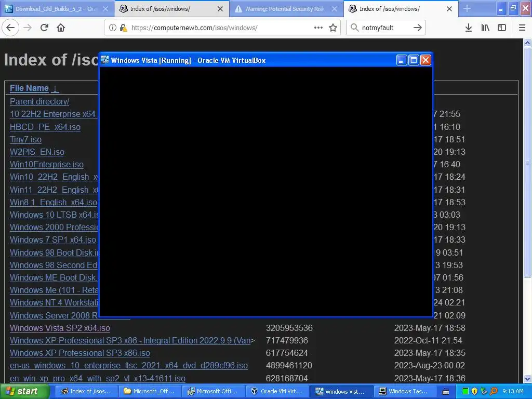Screen dimensions: 532x399
Task: Switch to second Index of /isos/windows/ tab
Action: (x=172, y=9)
